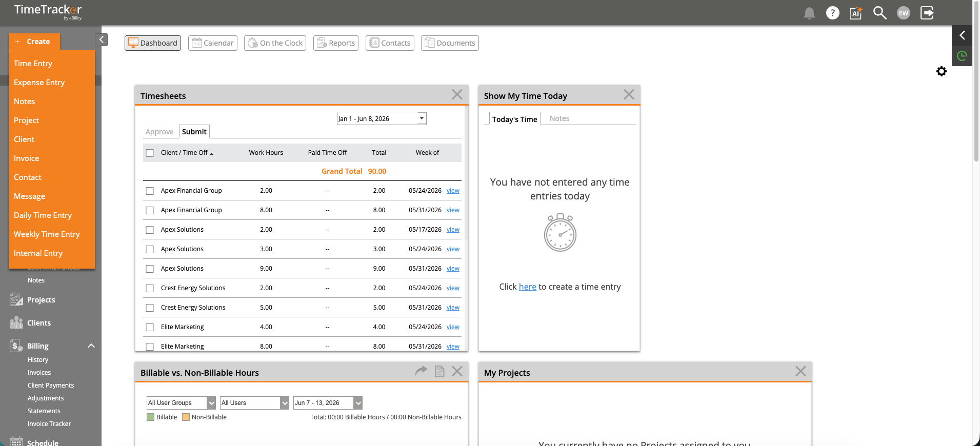Viewport: 980px width, 446px height.
Task: Export the Billable vs. Non-Billable report document
Action: pos(439,371)
